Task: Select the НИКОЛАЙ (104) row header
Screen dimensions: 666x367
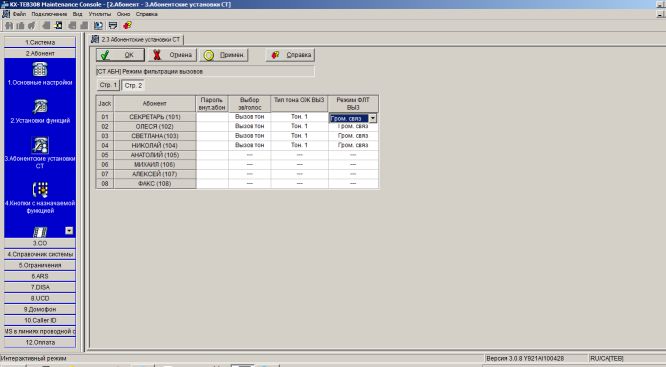Action: pos(155,145)
